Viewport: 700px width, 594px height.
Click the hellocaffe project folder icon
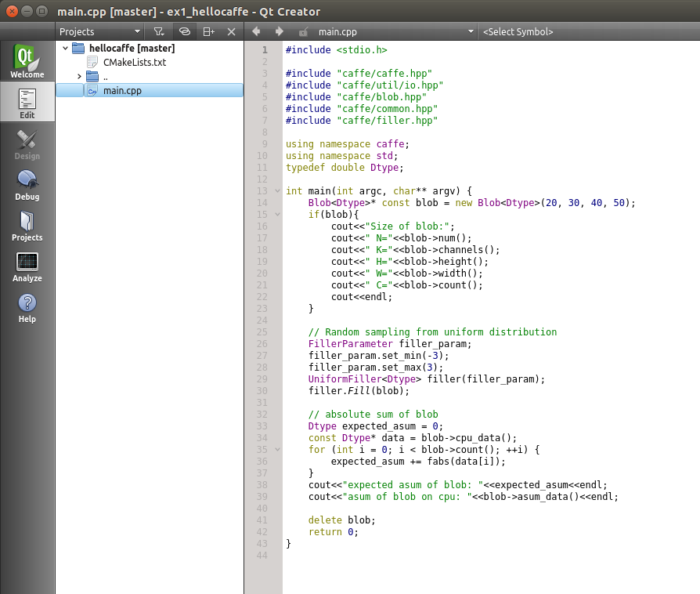pos(78,48)
